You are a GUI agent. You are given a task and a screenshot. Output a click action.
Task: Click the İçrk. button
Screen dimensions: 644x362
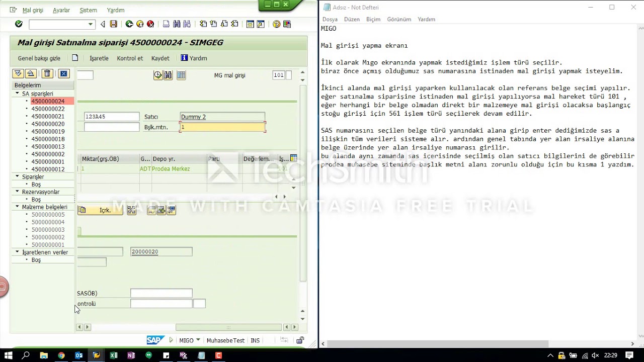(100, 210)
